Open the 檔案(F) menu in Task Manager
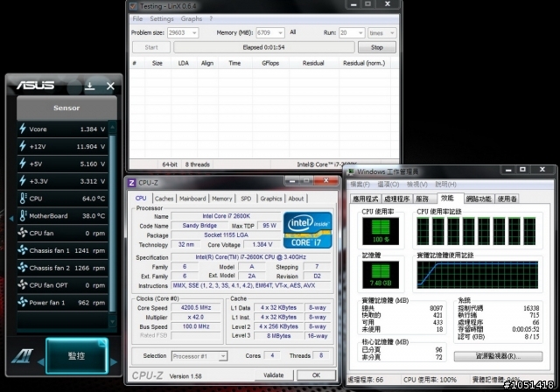This screenshot has height=392, width=560. 360,185
